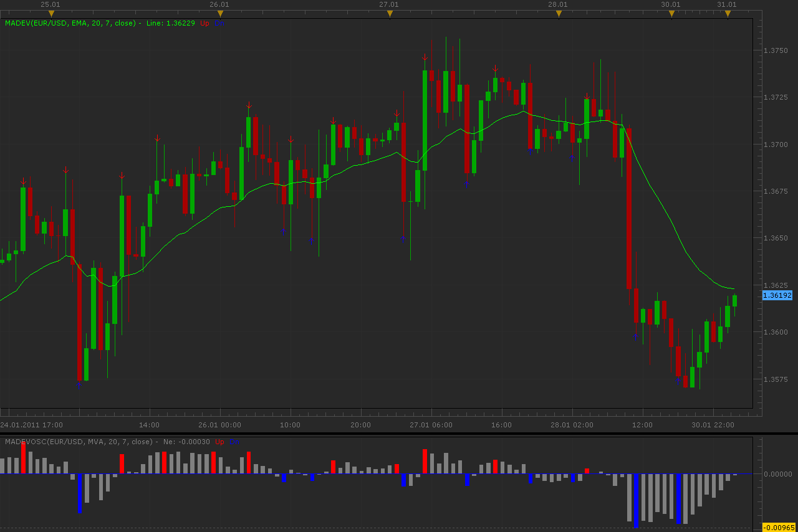Click the 30.01 date label on top axis

click(x=671, y=4)
